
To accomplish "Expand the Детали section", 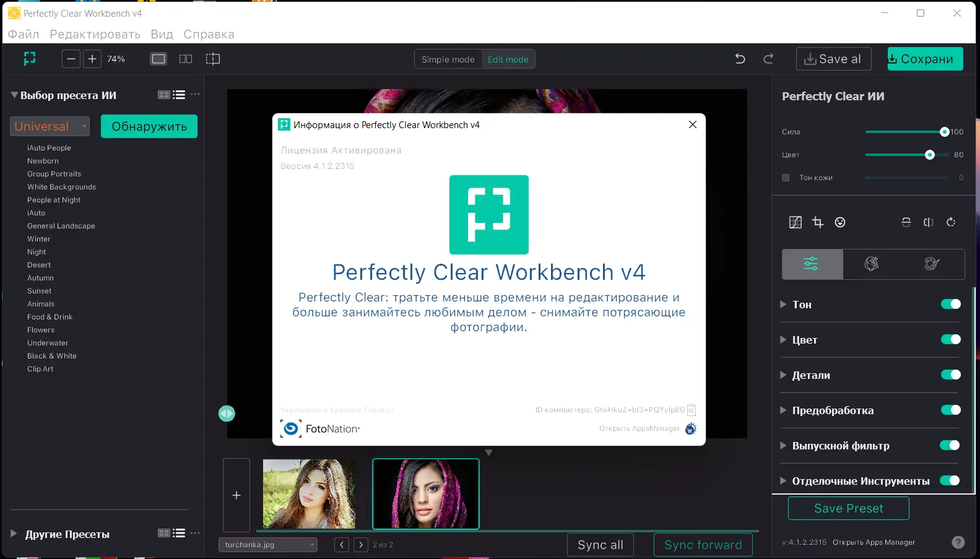I will (x=783, y=375).
